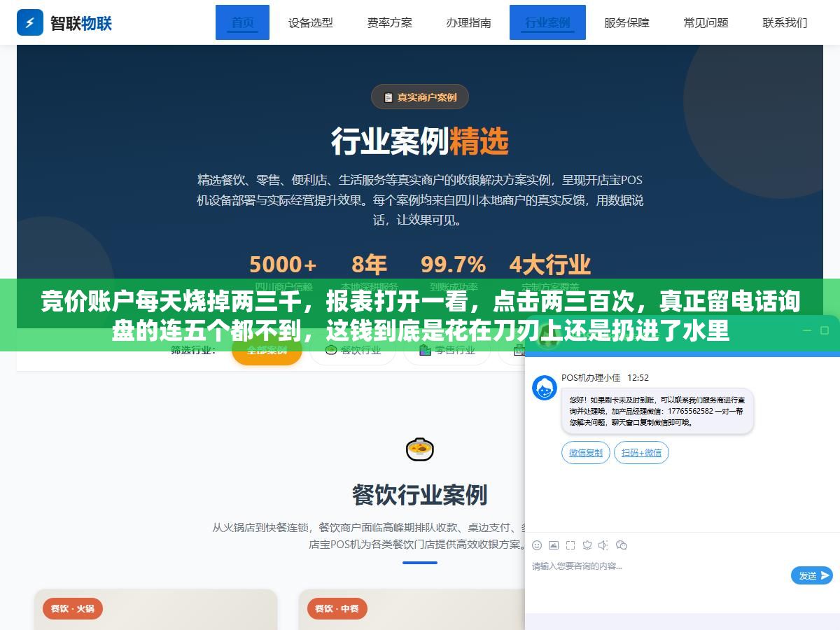The width and height of the screenshot is (840, 630).
Task: Click the chat message bubble with WeChat number
Action: point(657,412)
